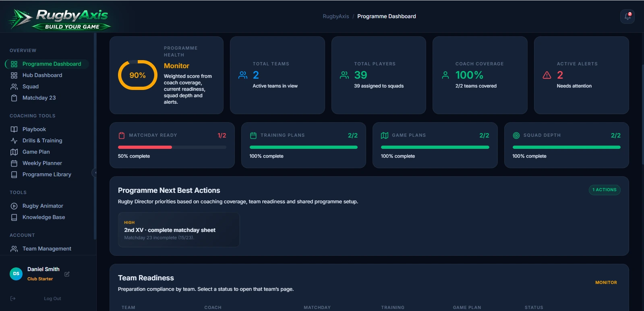Image resolution: width=644 pixels, height=311 pixels.
Task: Click Team Management people icon
Action: coord(14,249)
